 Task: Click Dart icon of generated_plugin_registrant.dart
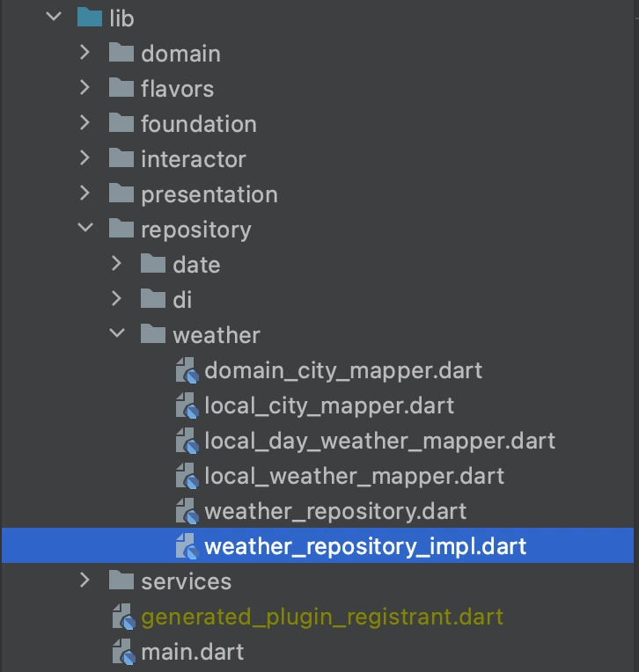click(x=123, y=617)
